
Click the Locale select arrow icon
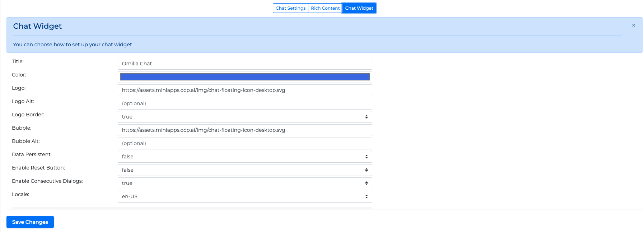click(366, 197)
